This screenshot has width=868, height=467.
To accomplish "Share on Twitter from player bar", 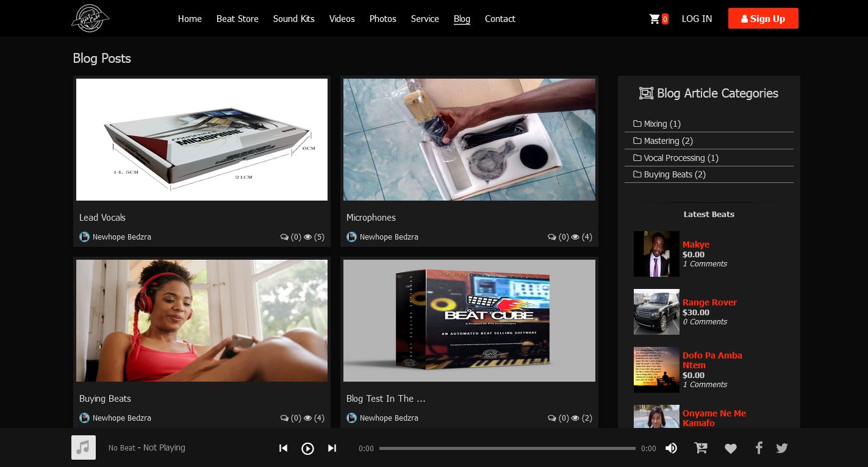I will [782, 448].
